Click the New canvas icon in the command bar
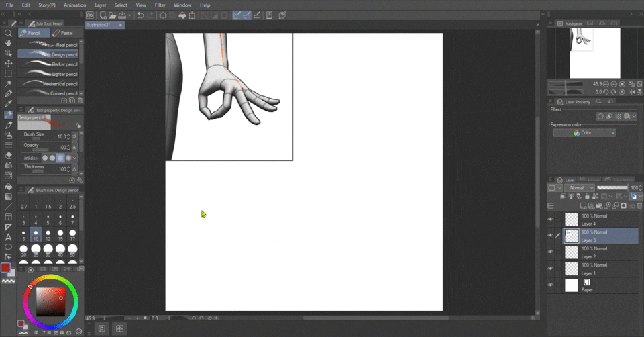644x337 pixels. click(103, 15)
